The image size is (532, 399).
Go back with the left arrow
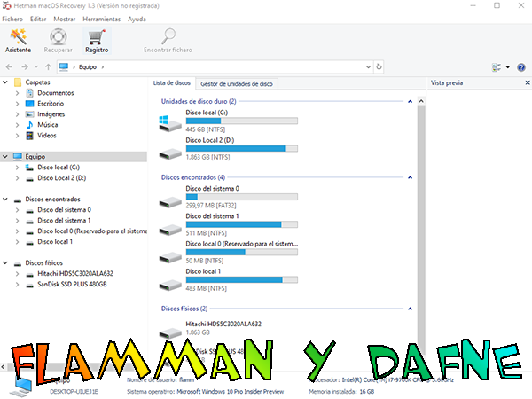(x=9, y=66)
